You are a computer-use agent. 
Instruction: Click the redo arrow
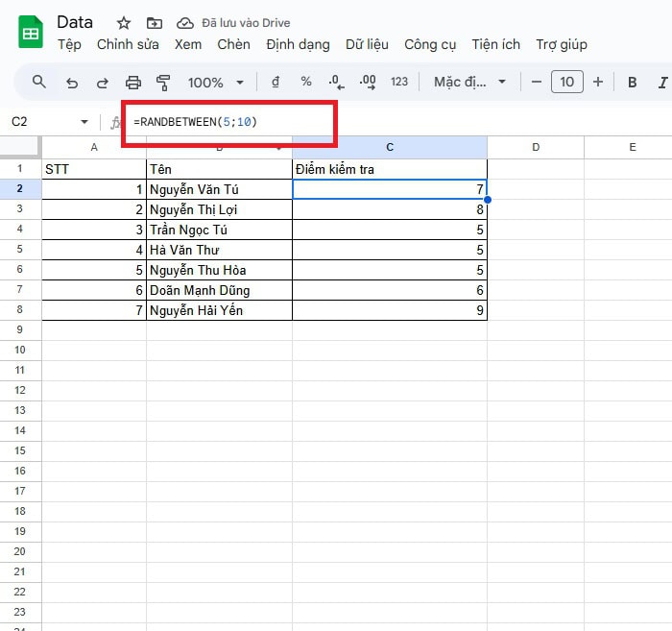tap(102, 83)
